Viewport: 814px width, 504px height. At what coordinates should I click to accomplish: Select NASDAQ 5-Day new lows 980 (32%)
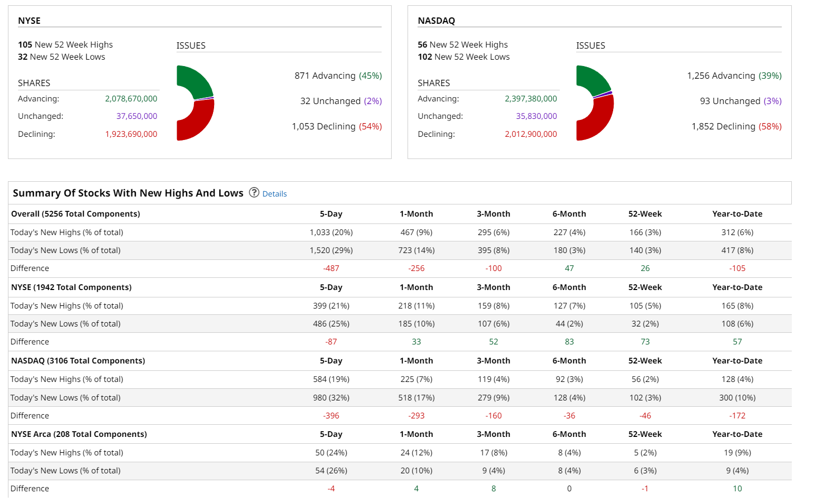click(x=331, y=398)
